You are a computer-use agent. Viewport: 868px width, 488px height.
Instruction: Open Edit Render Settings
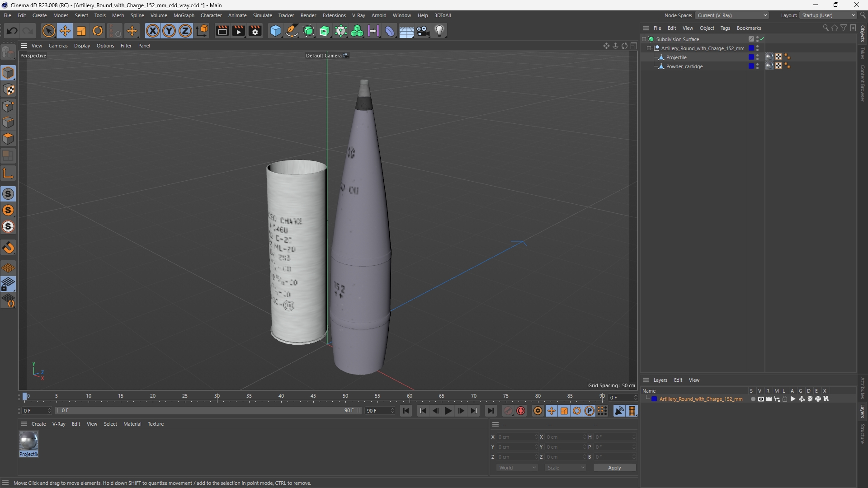(x=255, y=31)
